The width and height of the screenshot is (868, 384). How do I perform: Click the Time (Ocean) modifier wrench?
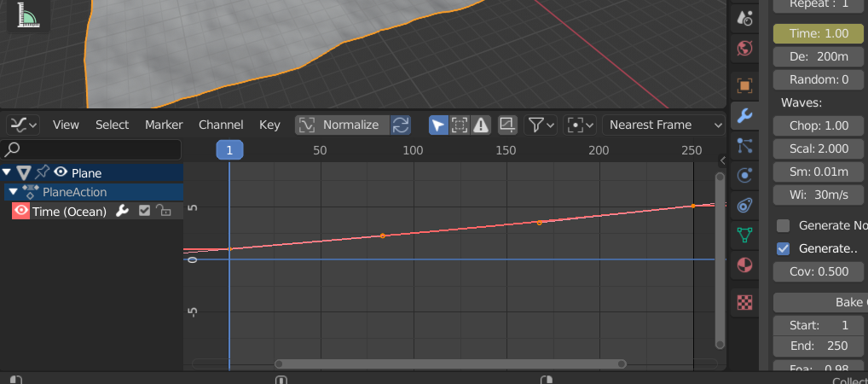coord(122,211)
